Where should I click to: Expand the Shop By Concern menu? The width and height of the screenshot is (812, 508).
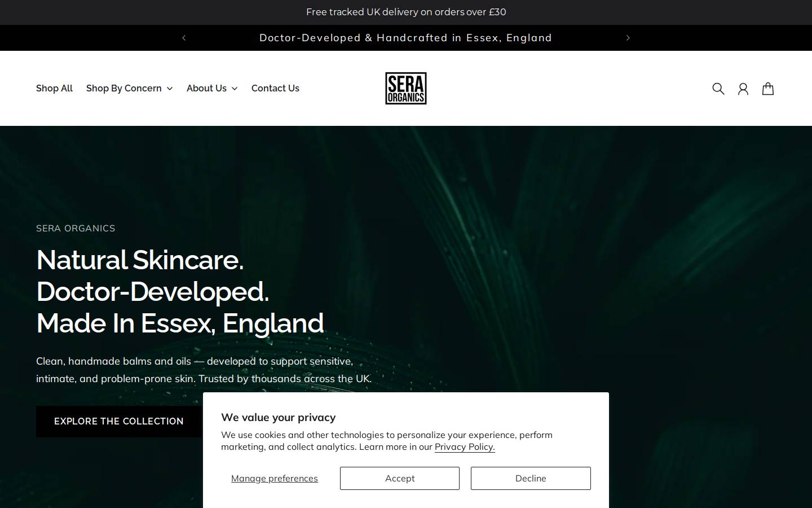tap(129, 88)
